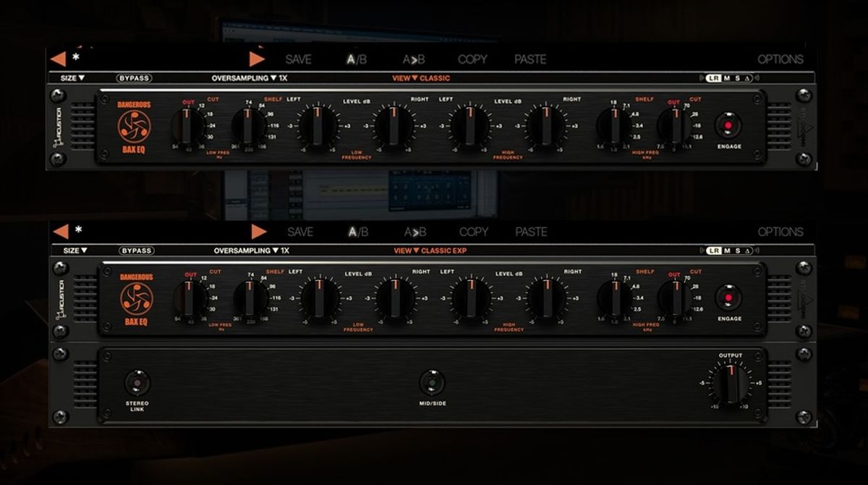Select S monitoring mode in upper Classic plugin

coord(737,78)
